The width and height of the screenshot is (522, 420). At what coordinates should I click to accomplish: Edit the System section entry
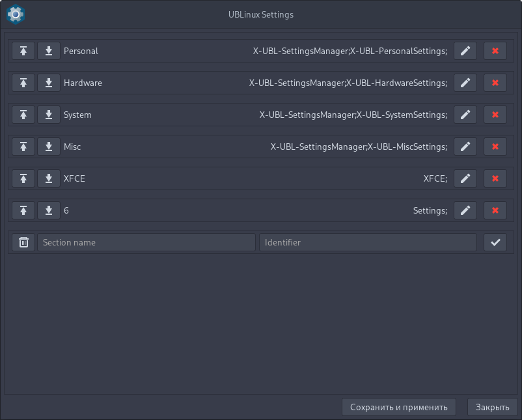tap(465, 115)
